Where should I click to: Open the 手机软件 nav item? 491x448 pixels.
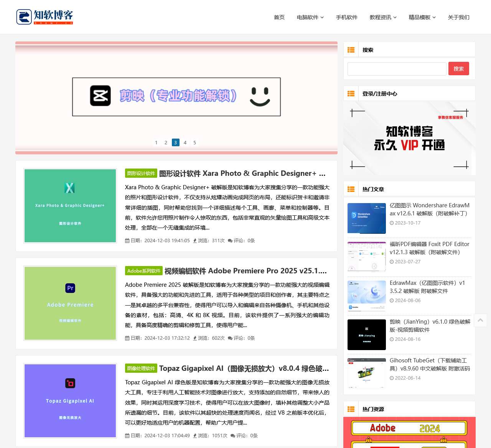pyautogui.click(x=347, y=17)
